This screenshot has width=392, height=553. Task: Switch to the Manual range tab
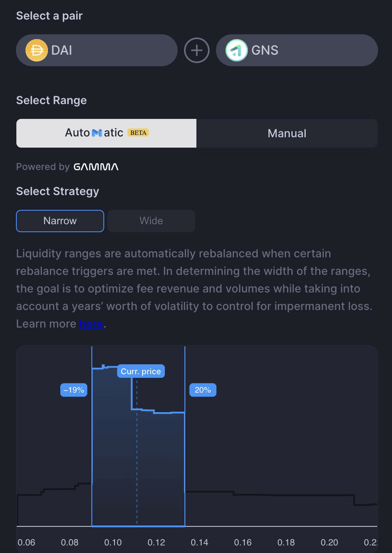pos(287,133)
